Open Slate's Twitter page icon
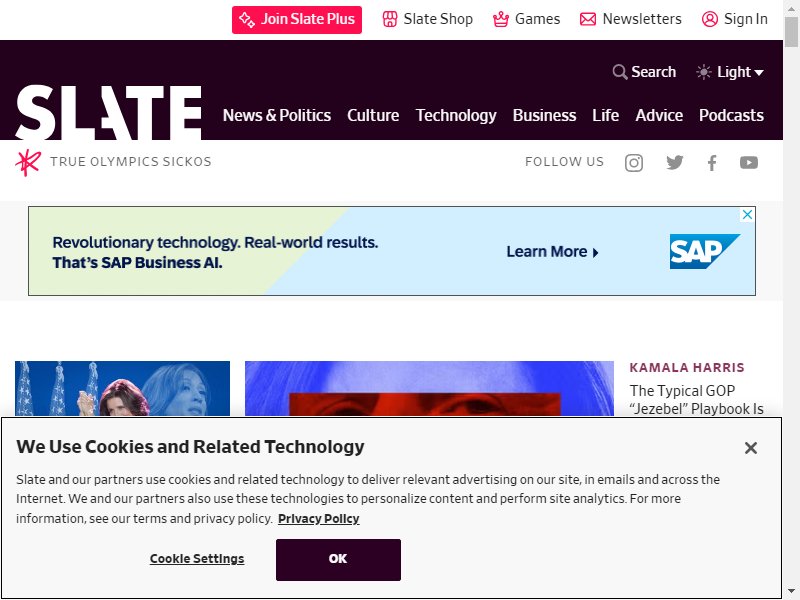 click(x=674, y=163)
